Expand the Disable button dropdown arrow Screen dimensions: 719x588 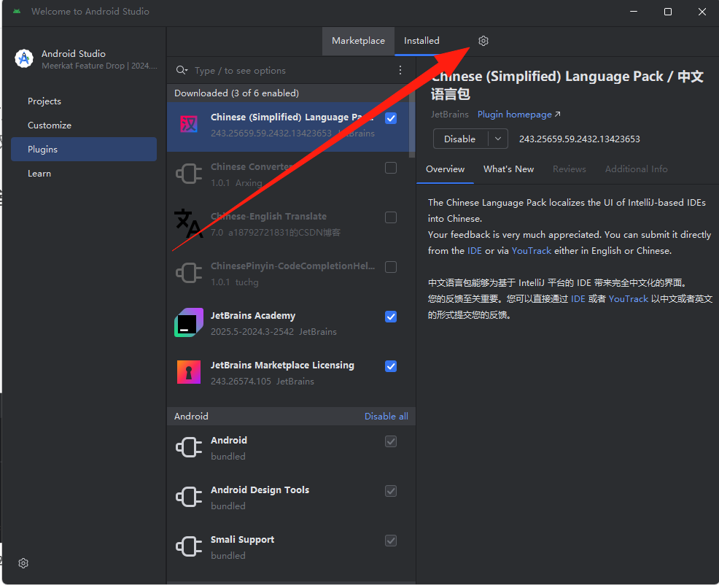click(497, 139)
